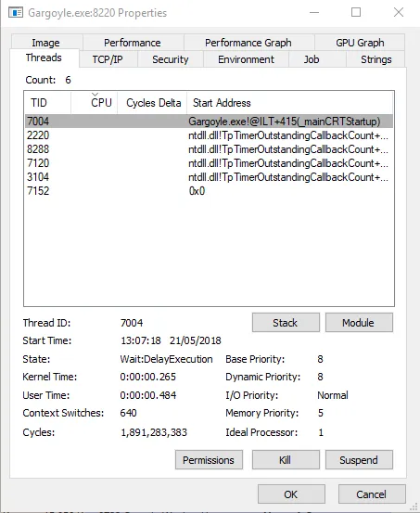Select thread 7004 with _mainCRTStartup address
The width and height of the screenshot is (420, 513).
[209, 122]
